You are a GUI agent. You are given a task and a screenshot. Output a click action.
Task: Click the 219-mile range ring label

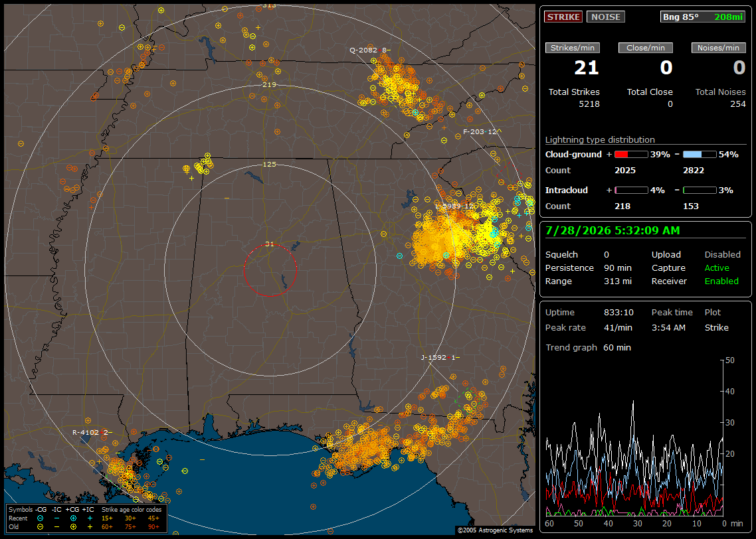tap(270, 85)
